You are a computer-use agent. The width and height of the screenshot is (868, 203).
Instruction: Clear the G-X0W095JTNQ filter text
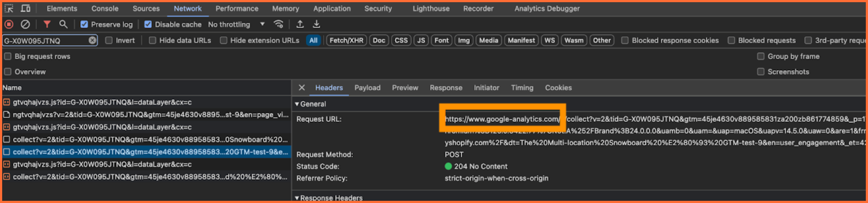tap(92, 41)
